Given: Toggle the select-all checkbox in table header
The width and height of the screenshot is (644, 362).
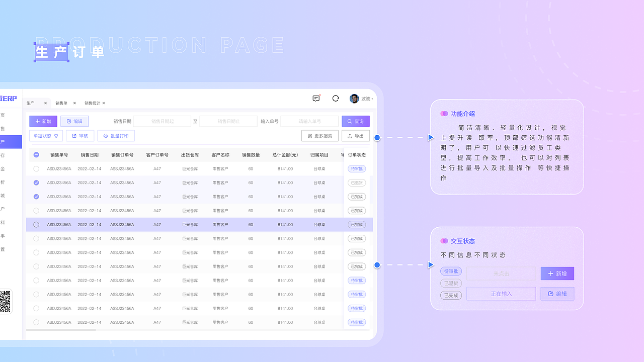Looking at the screenshot, I should (x=36, y=155).
